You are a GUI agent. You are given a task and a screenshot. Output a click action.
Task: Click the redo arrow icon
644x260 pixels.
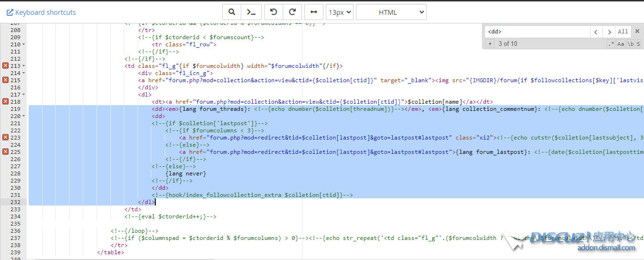pos(292,12)
